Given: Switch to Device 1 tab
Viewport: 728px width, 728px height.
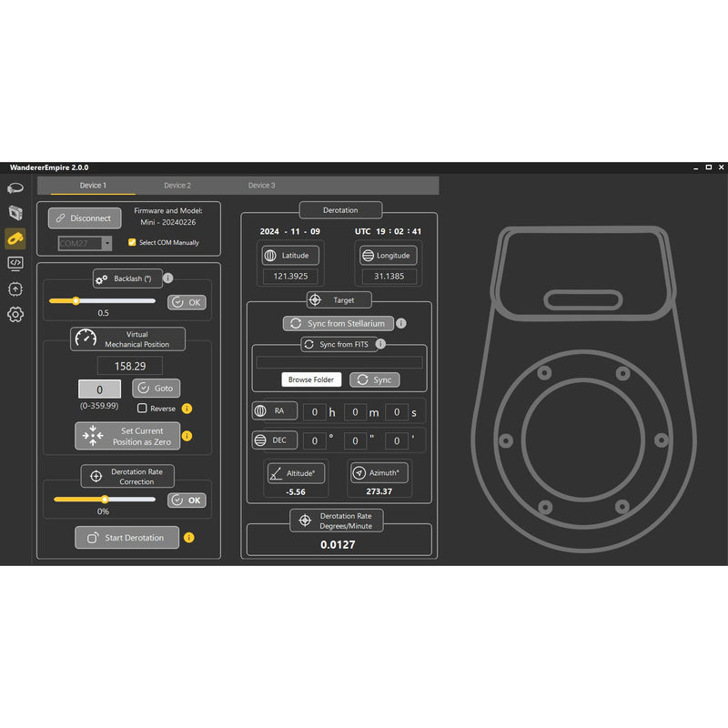Looking at the screenshot, I should click(93, 186).
